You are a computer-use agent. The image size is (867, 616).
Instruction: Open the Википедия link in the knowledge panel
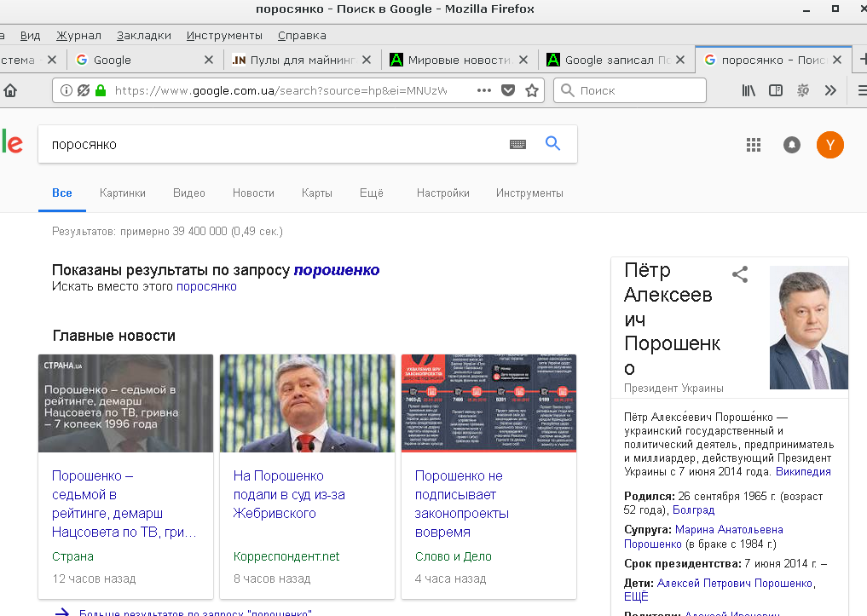pos(803,471)
